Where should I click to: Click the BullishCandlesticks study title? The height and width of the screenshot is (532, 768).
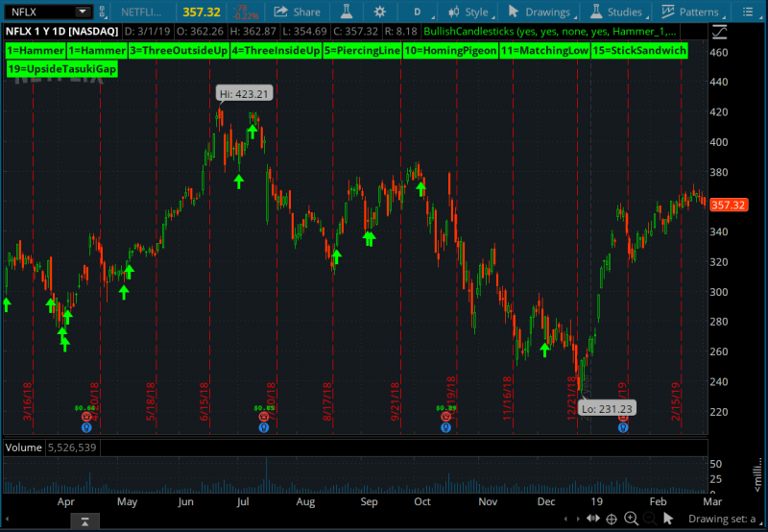(550, 32)
